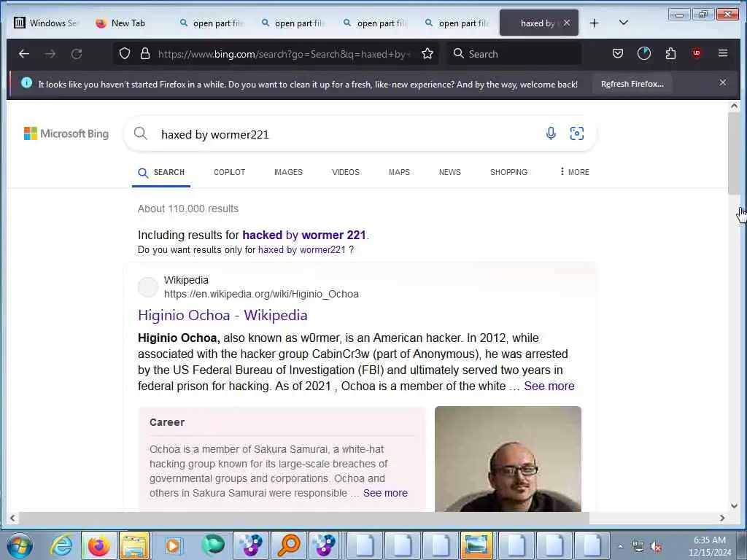
Task: Click vertical scrollbar up arrow
Action: (x=734, y=106)
